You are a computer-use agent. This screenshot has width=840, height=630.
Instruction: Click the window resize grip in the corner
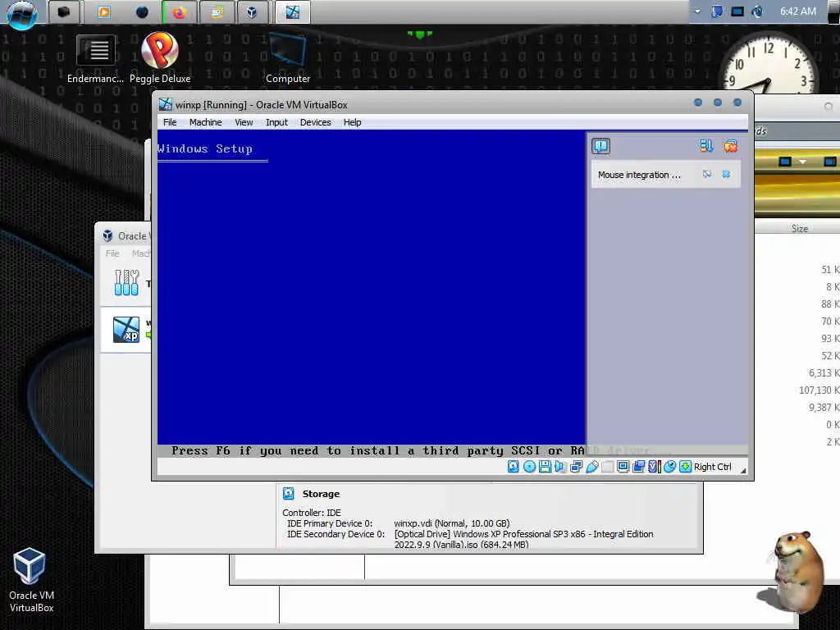pyautogui.click(x=743, y=470)
